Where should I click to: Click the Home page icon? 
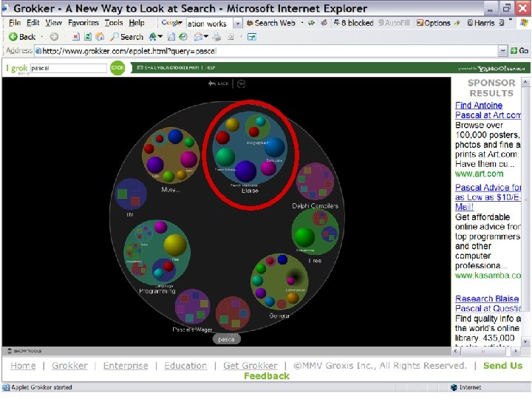coord(100,37)
